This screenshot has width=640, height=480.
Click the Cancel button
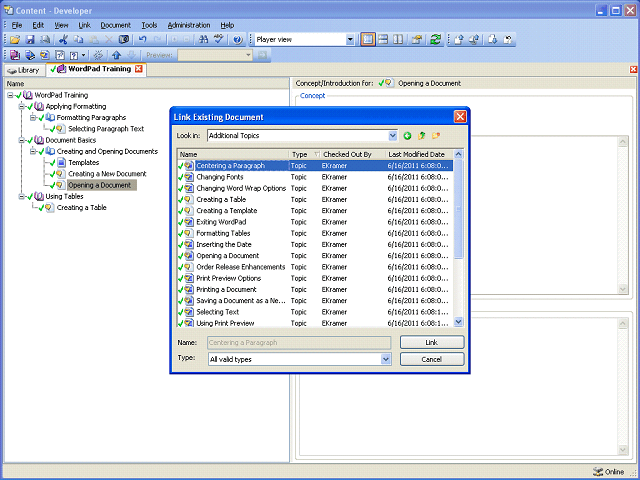[x=432, y=359]
